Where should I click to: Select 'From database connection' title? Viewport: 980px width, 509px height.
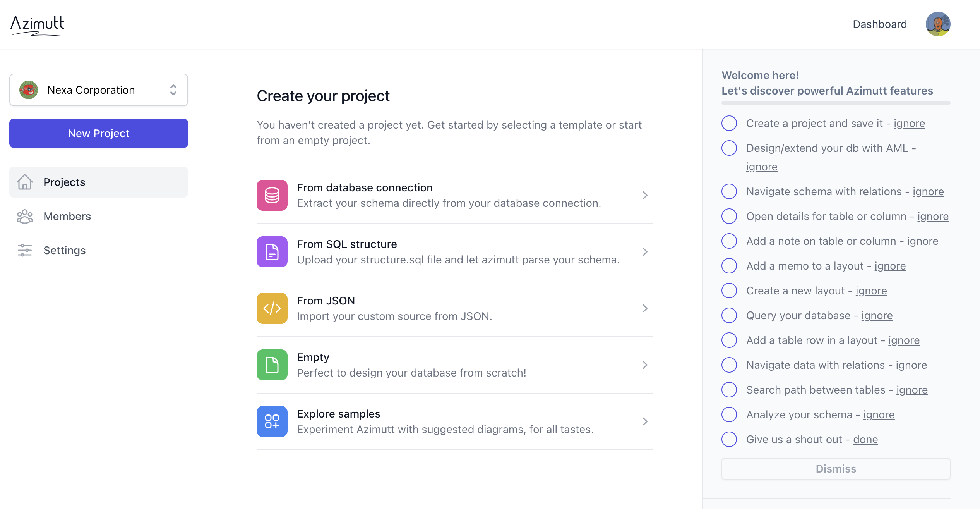365,187
